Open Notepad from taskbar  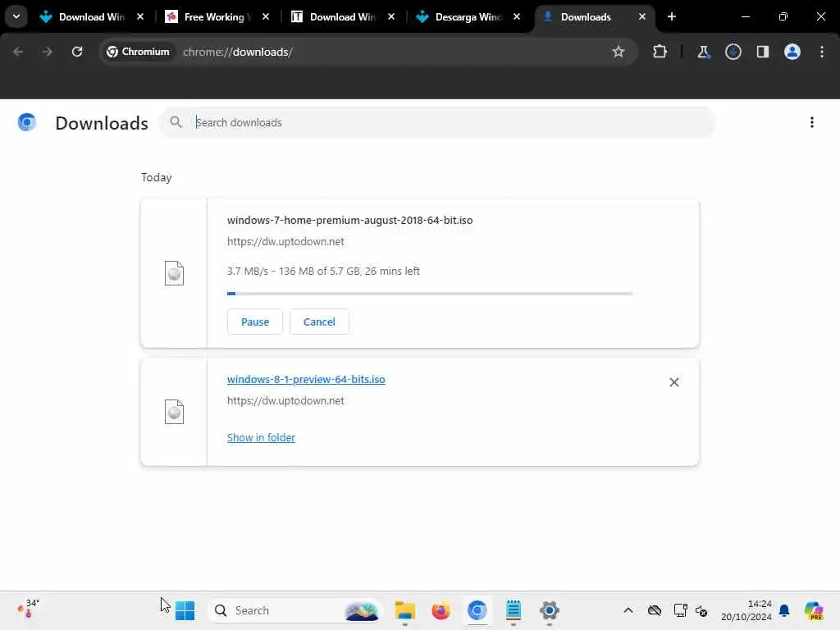click(x=514, y=610)
